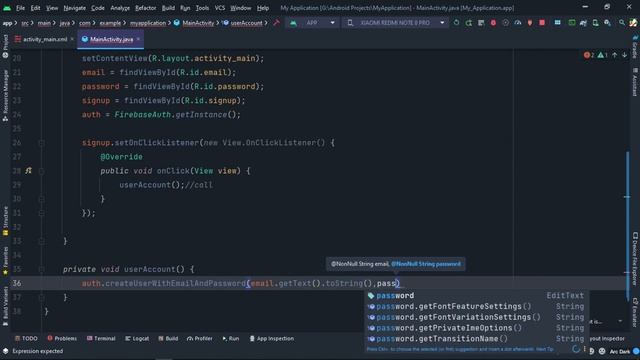Screen dimensions: 640x360
Task: Close the activity_main.xml tab
Action: tap(72, 39)
